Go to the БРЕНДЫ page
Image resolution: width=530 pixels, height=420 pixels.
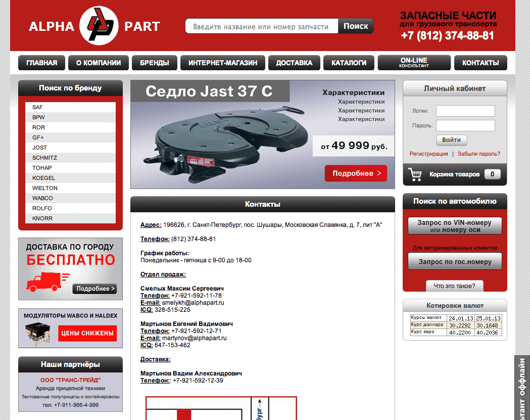pyautogui.click(x=155, y=63)
